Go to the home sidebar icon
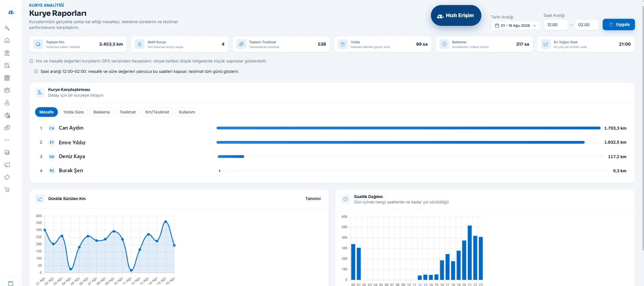This screenshot has width=644, height=286. tap(7, 41)
